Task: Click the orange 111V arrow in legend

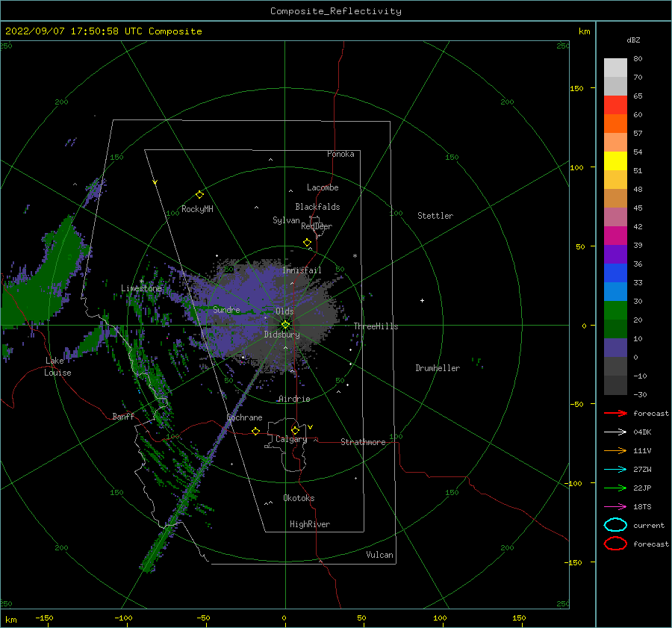Action: (x=615, y=450)
